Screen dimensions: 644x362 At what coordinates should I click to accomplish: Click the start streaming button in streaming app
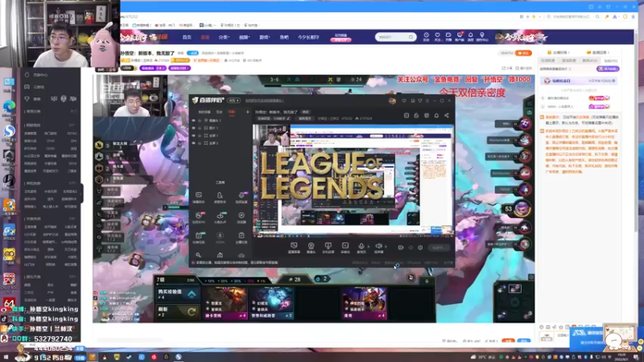[439, 248]
